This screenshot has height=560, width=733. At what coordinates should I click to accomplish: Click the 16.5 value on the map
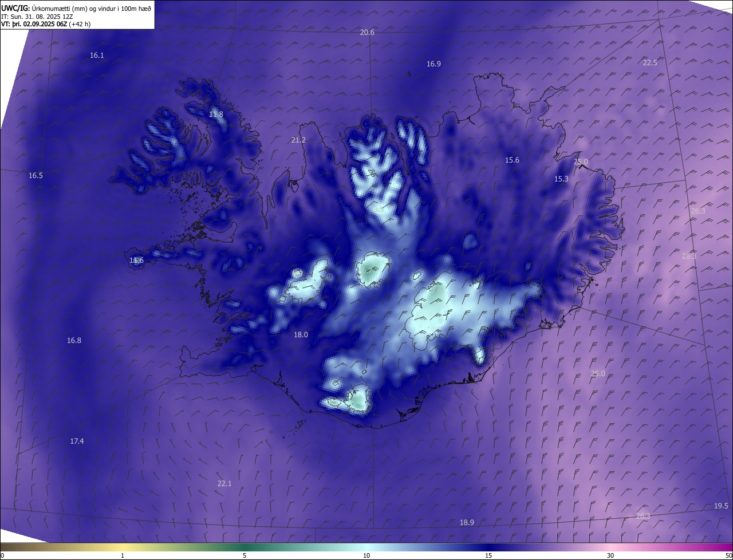pyautogui.click(x=36, y=176)
